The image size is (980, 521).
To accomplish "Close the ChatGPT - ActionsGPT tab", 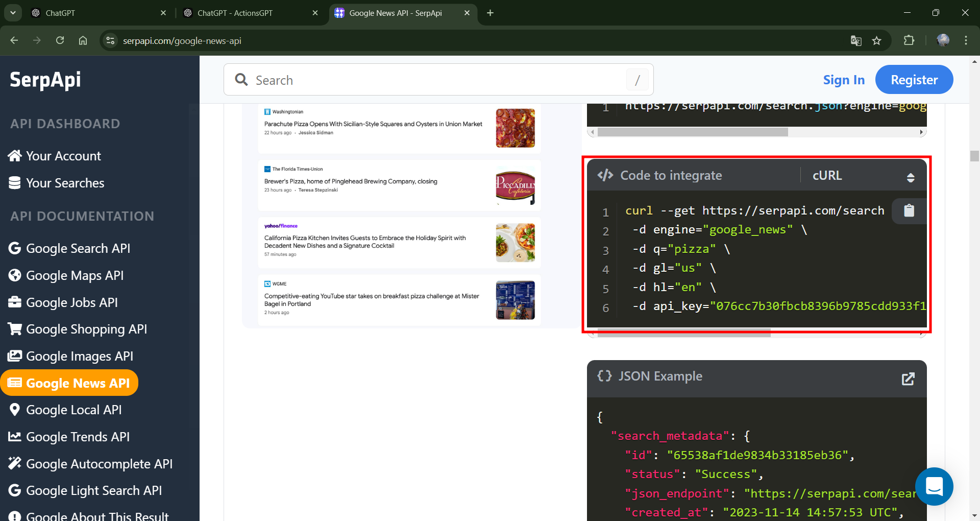I will click(315, 13).
